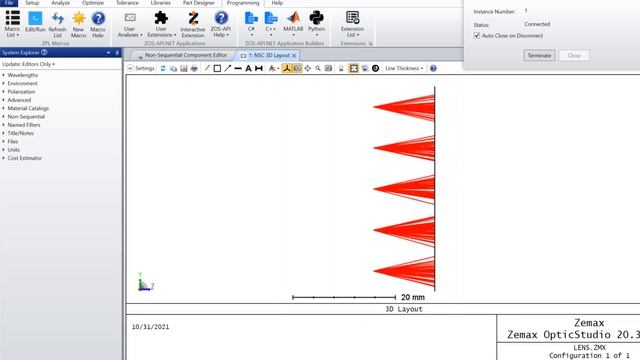Click the refresh icon in layout toolbar

[x=163, y=68]
